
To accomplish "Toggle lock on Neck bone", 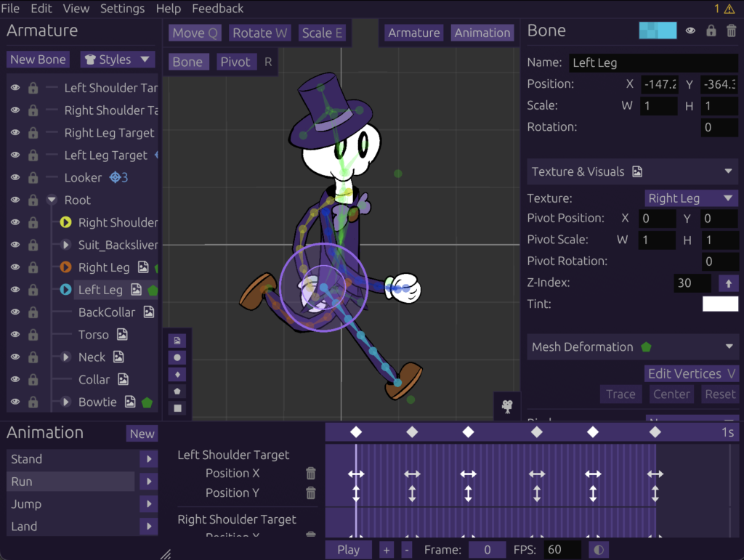I will click(x=33, y=357).
